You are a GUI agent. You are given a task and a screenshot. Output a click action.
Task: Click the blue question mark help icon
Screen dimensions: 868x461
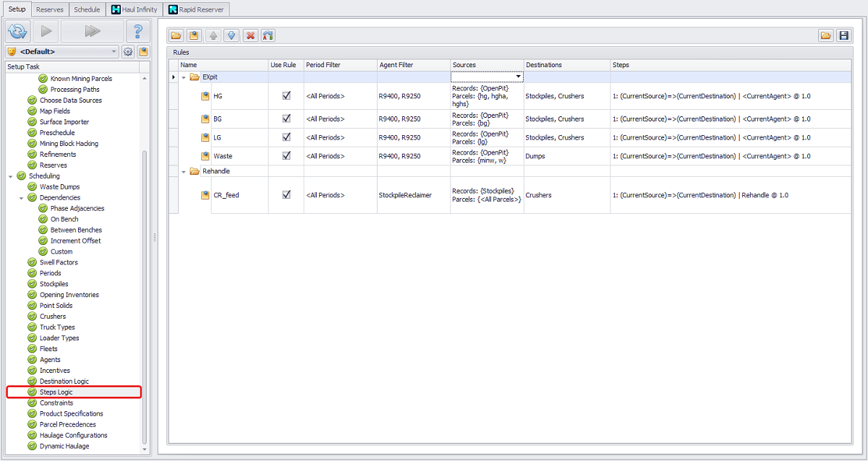[x=137, y=31]
